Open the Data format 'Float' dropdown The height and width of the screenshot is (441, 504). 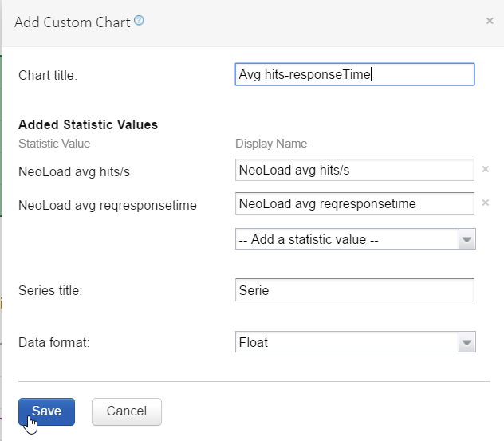(x=347, y=342)
